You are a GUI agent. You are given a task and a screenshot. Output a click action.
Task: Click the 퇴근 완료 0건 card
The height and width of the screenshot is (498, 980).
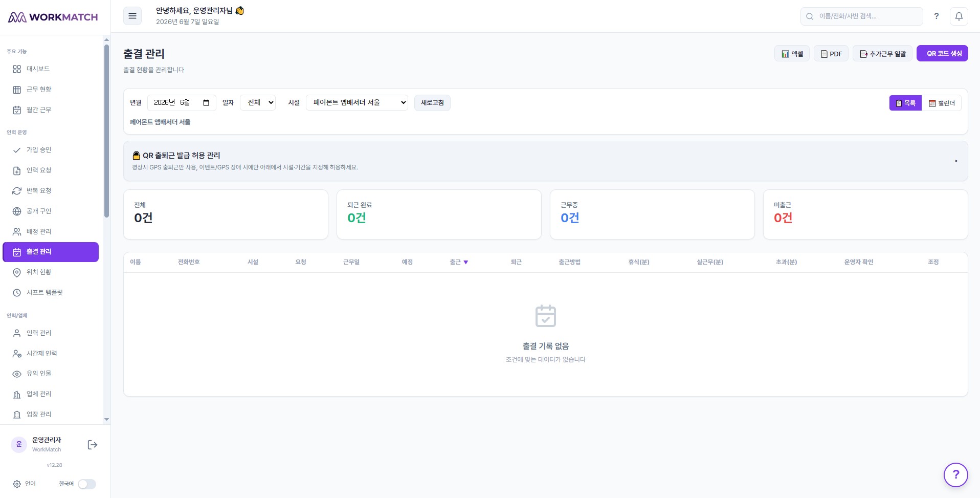pos(439,214)
